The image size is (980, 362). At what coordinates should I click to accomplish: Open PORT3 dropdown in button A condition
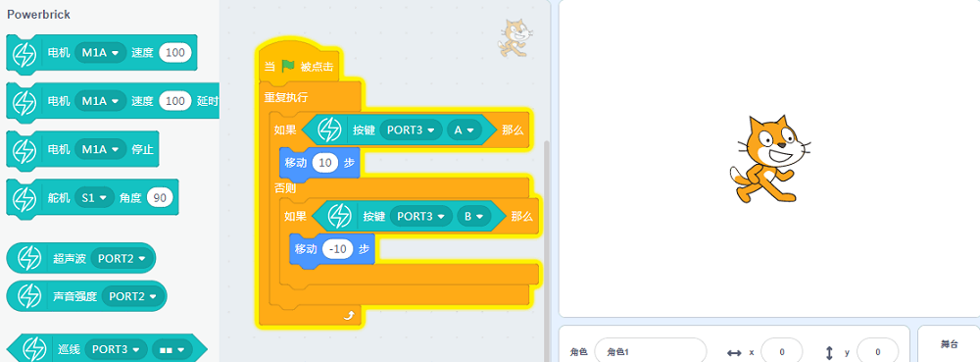(411, 130)
